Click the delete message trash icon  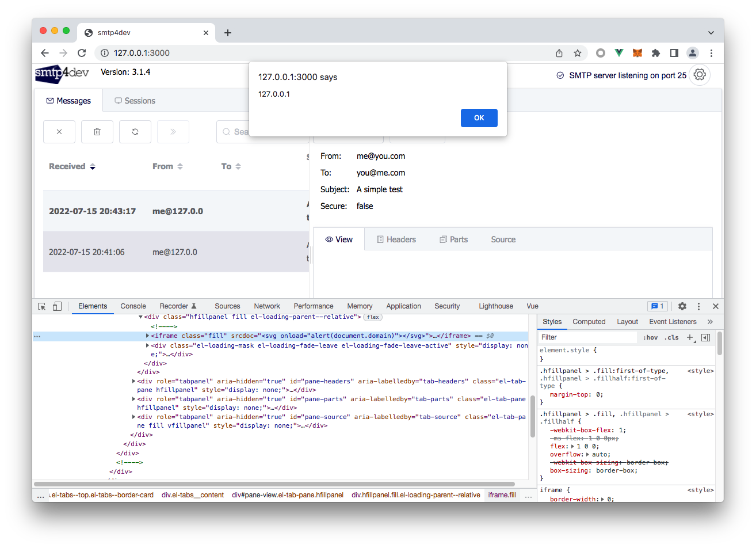pos(97,131)
